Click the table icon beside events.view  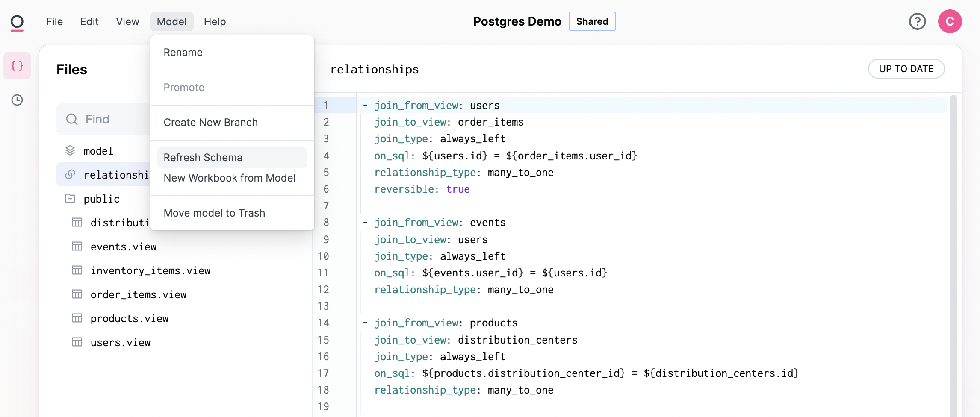[77, 247]
